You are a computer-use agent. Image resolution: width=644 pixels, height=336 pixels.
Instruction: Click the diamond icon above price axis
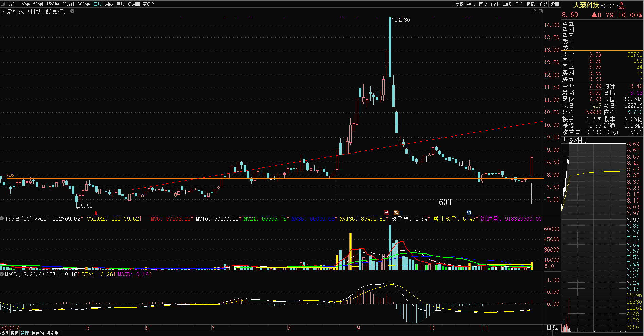534,11
